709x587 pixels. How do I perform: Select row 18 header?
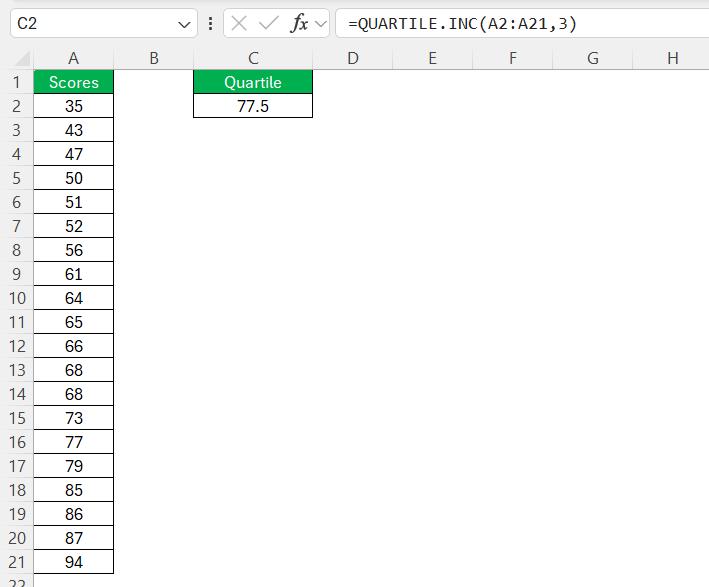coord(17,490)
